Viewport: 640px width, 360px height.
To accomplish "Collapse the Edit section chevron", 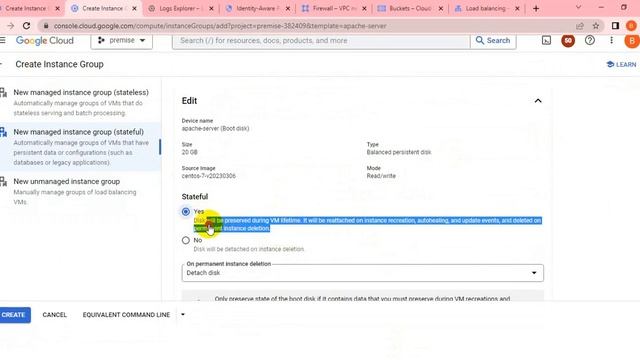I will [538, 101].
